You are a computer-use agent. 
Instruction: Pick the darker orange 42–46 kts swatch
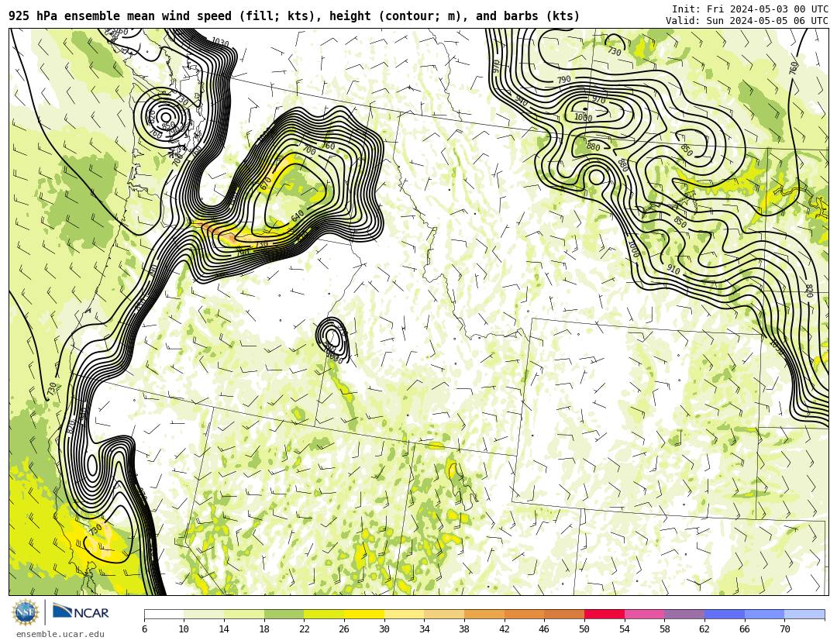pos(524,614)
